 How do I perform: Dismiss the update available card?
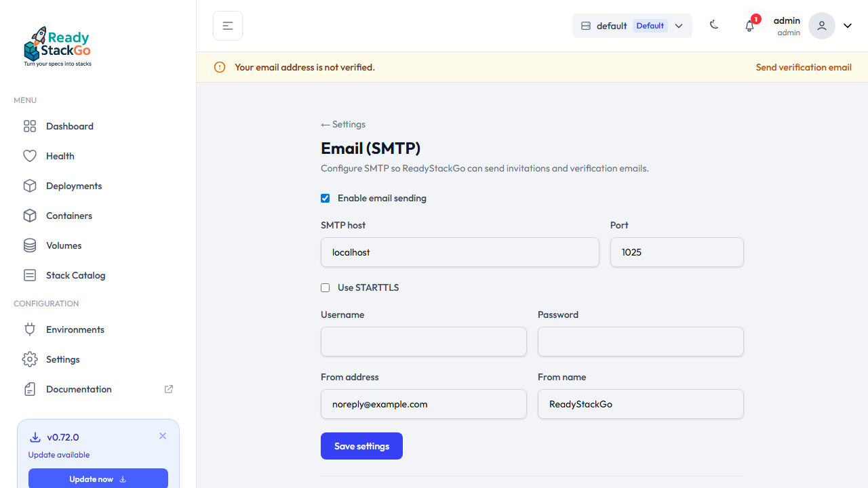point(163,436)
